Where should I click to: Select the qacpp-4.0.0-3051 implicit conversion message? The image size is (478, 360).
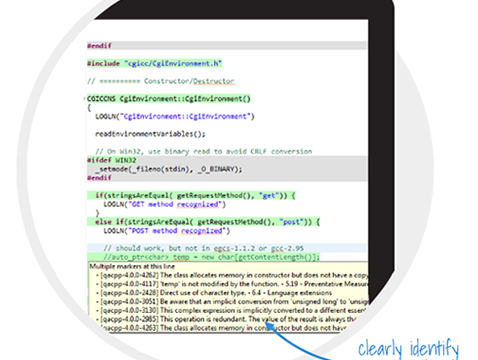point(232,302)
